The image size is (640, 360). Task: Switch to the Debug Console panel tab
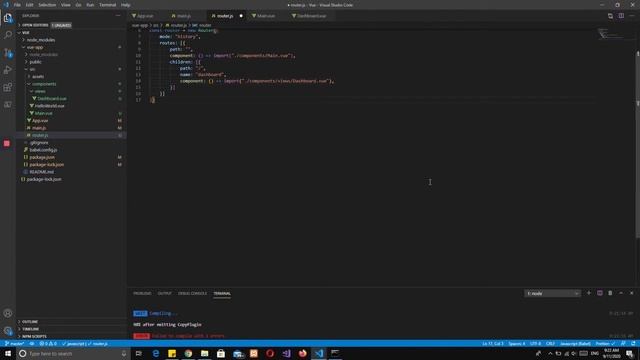192,293
